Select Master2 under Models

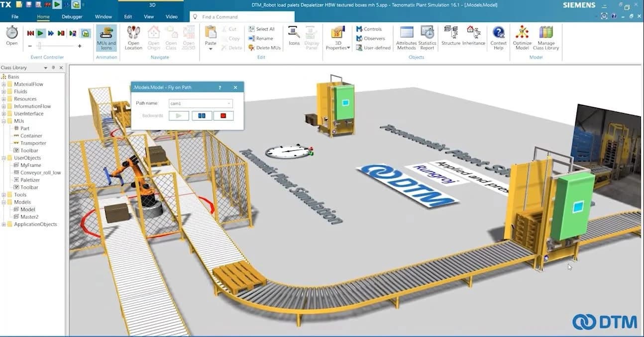pos(25,217)
